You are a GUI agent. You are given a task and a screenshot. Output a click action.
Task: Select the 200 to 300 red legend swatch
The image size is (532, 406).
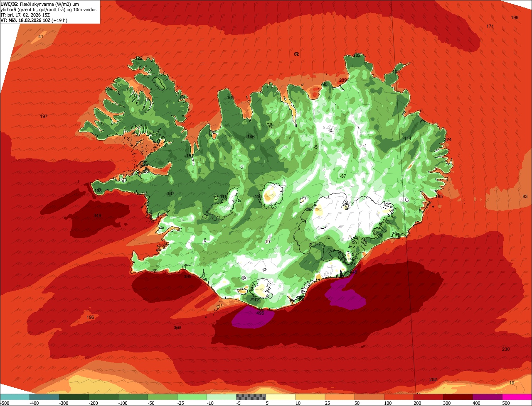pyautogui.click(x=428, y=397)
